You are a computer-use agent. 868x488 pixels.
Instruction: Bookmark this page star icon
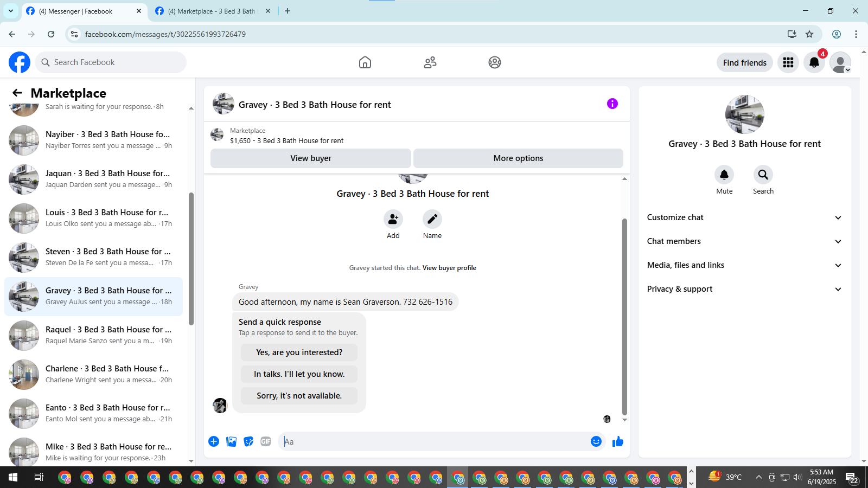[x=809, y=34]
